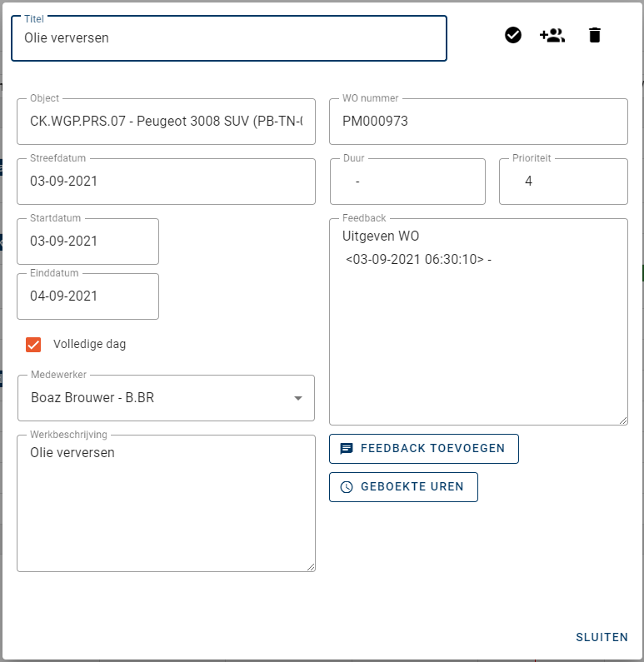Click the Object field with Peugeot 3008

pyautogui.click(x=166, y=122)
